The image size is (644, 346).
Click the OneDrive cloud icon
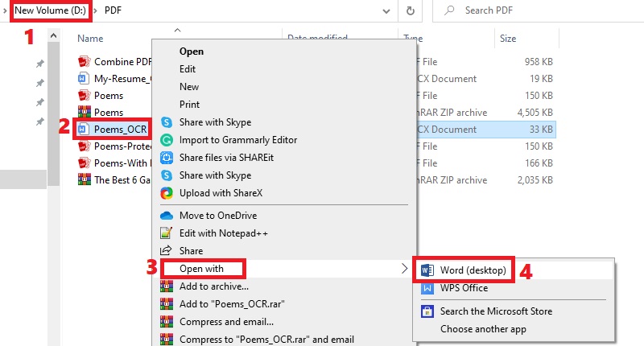pyautogui.click(x=167, y=216)
